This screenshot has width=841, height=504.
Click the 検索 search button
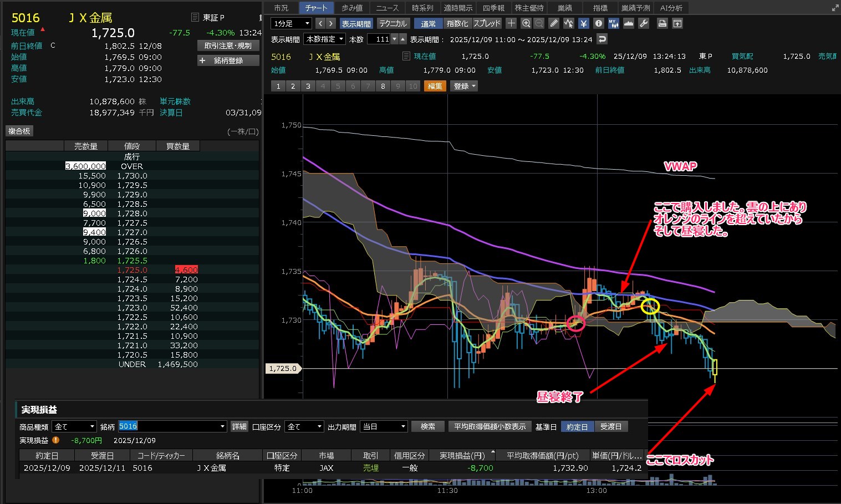coord(427,426)
